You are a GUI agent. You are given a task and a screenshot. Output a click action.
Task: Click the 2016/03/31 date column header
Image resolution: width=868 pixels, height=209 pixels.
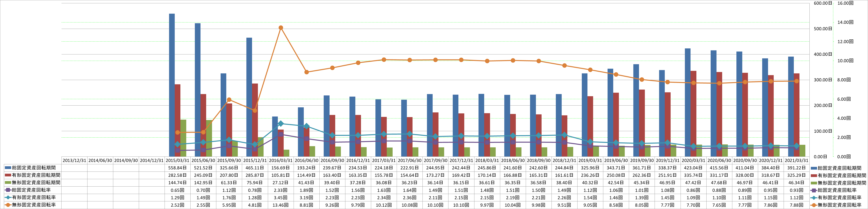[281, 161]
